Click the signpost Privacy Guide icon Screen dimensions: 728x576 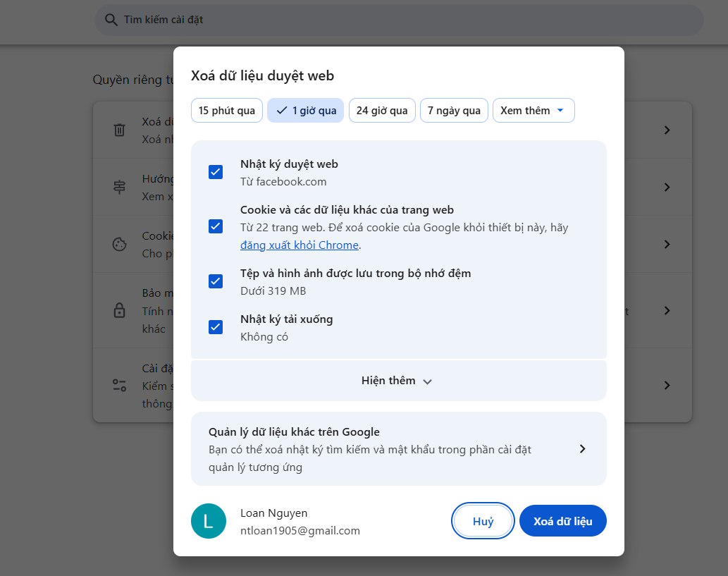(x=119, y=187)
